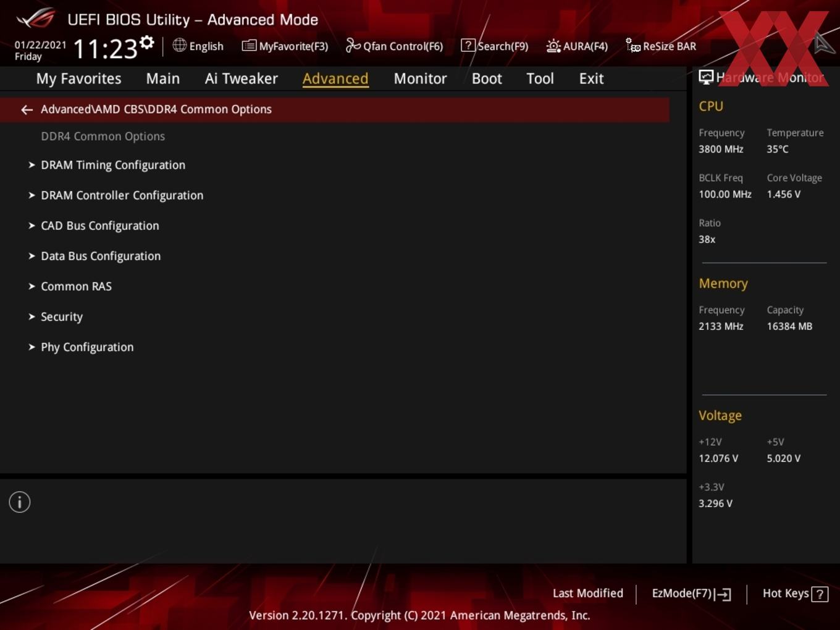Click the Search question mark icon
The height and width of the screenshot is (630, 840).
468,45
